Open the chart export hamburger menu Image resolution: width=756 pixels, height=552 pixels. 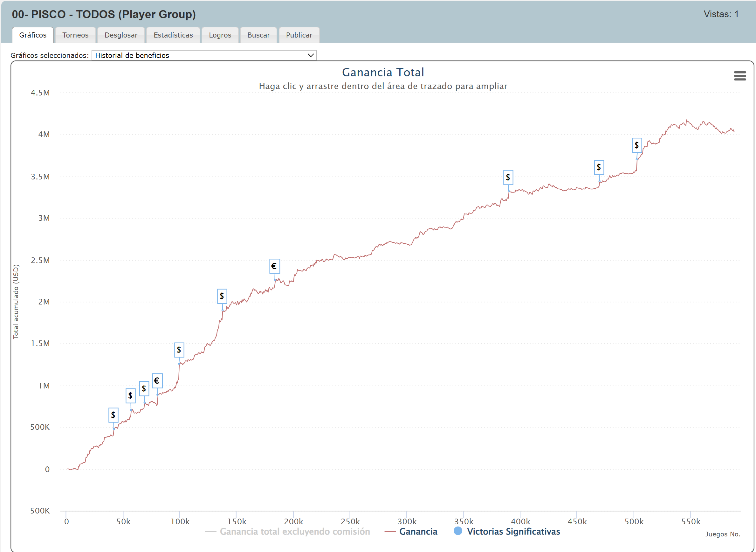pos(740,76)
